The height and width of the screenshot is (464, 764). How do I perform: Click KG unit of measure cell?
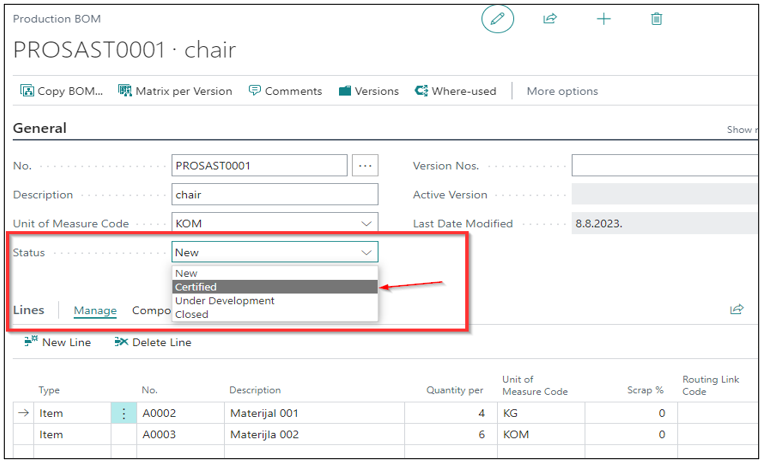point(541,413)
